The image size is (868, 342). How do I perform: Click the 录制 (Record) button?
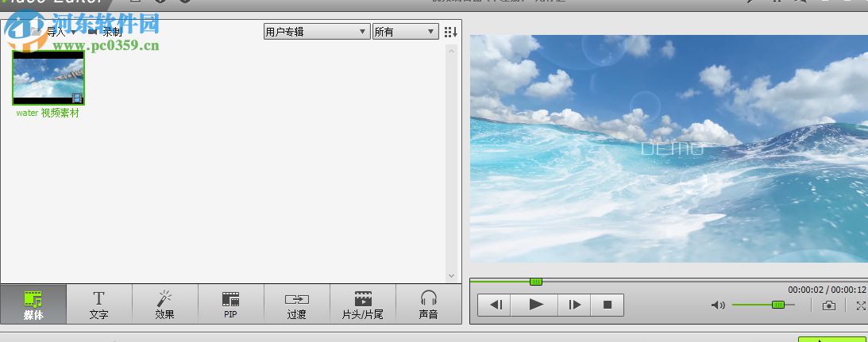105,32
